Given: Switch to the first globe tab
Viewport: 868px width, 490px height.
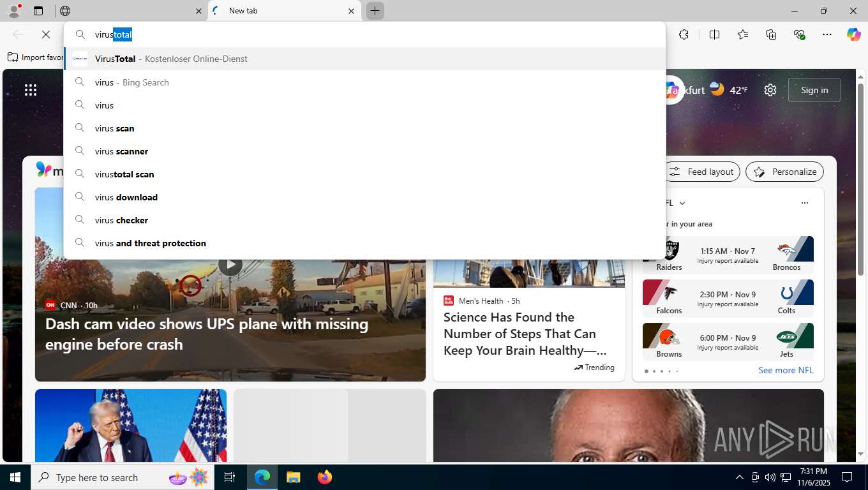Looking at the screenshot, I should point(131,11).
